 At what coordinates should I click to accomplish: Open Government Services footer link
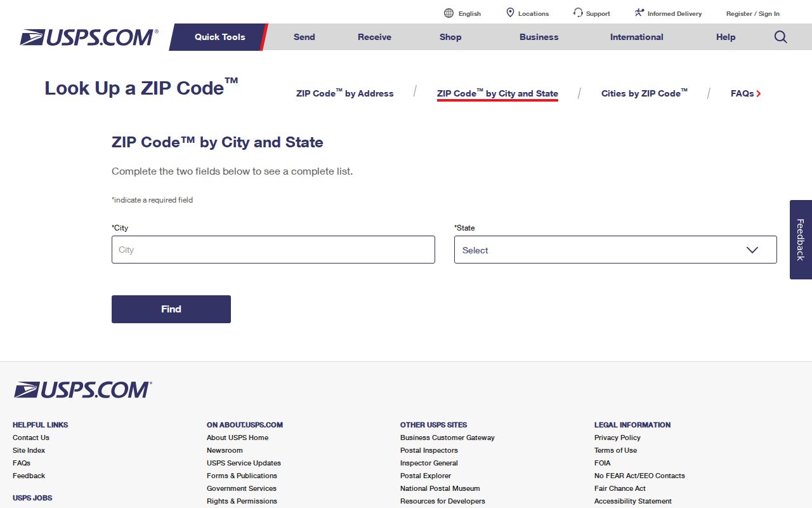click(x=242, y=488)
